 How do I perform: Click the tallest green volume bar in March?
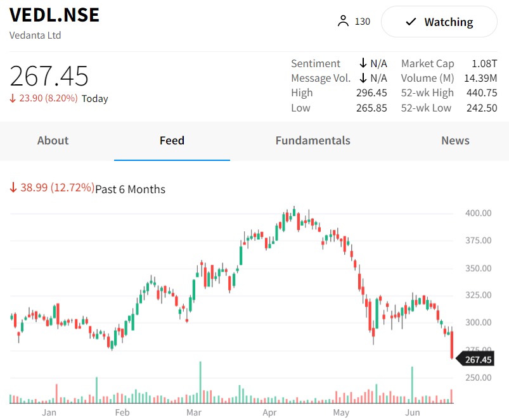pyautogui.click(x=200, y=383)
